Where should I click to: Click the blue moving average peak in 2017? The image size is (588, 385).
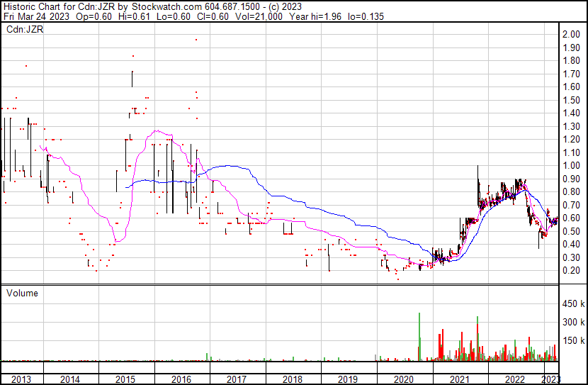227,166
